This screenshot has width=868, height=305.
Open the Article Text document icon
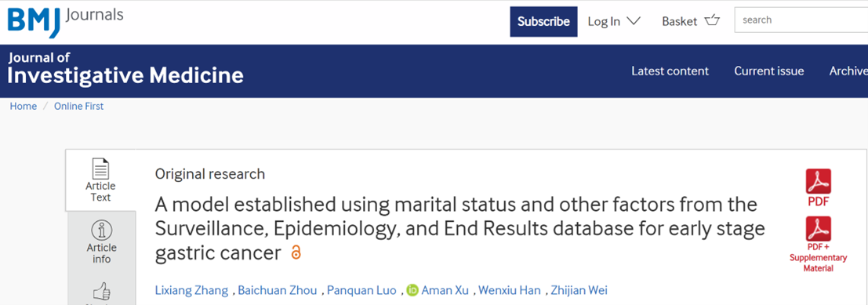pyautogui.click(x=100, y=169)
